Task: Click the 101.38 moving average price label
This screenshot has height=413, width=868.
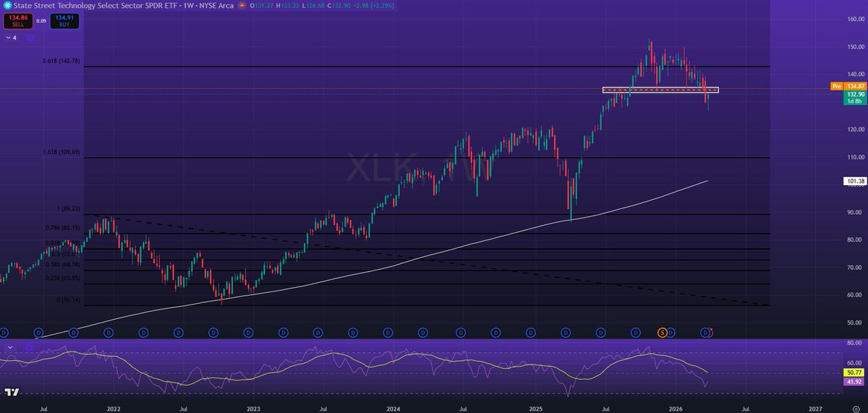Action: 854,182
